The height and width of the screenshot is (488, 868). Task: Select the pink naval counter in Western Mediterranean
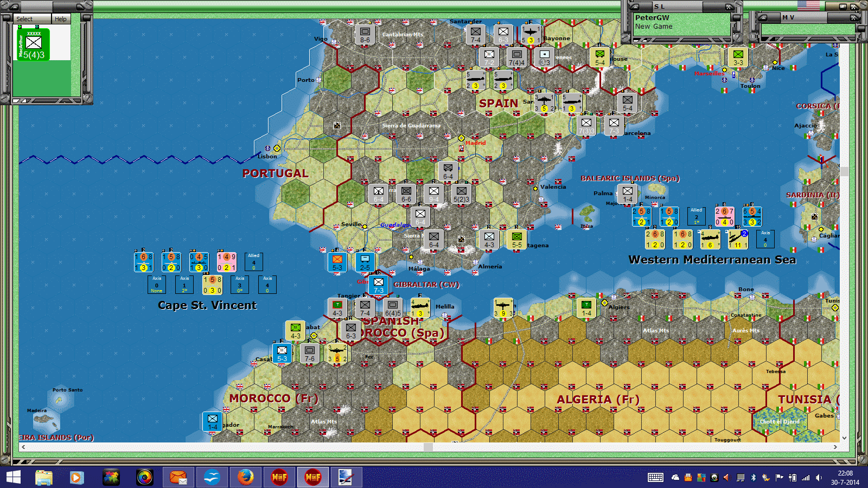coord(724,216)
